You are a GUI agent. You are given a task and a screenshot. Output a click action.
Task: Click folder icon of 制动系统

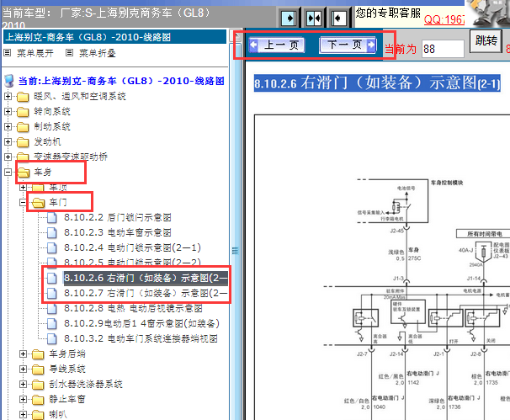tap(23, 127)
